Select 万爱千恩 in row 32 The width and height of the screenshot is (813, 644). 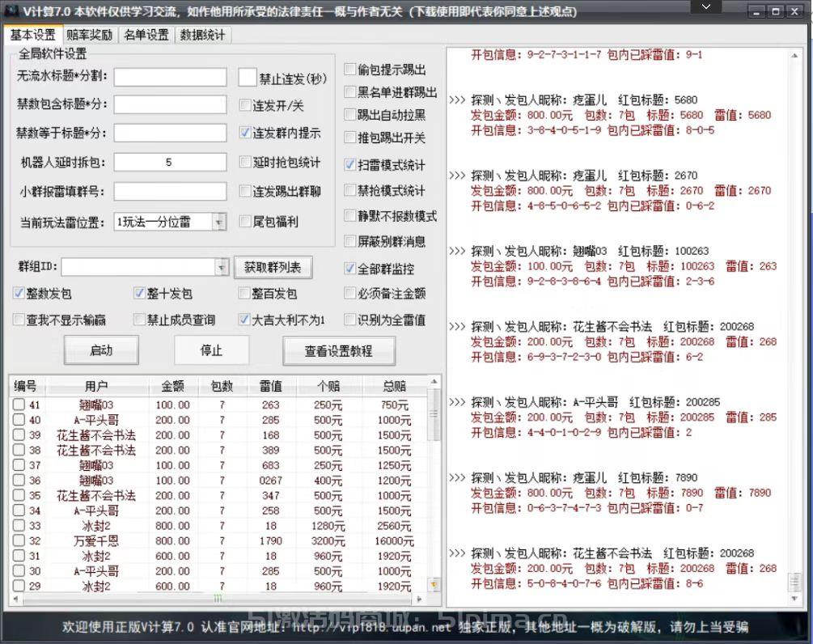[x=96, y=540]
